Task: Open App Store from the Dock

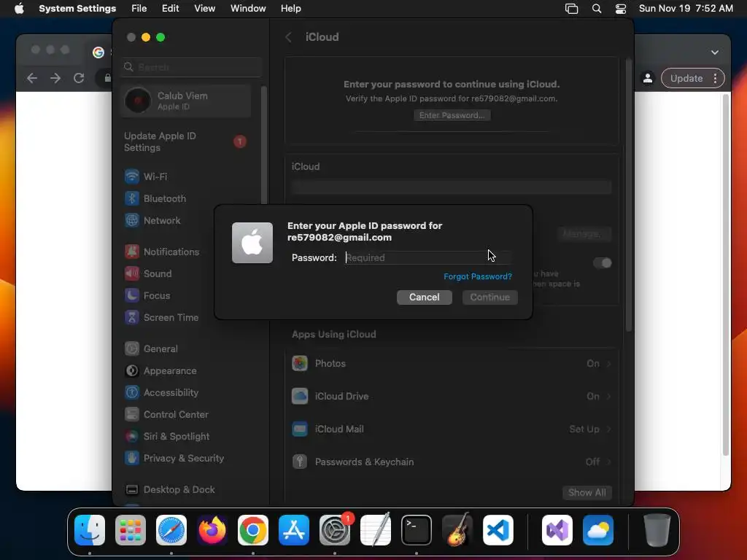Action: tap(294, 530)
